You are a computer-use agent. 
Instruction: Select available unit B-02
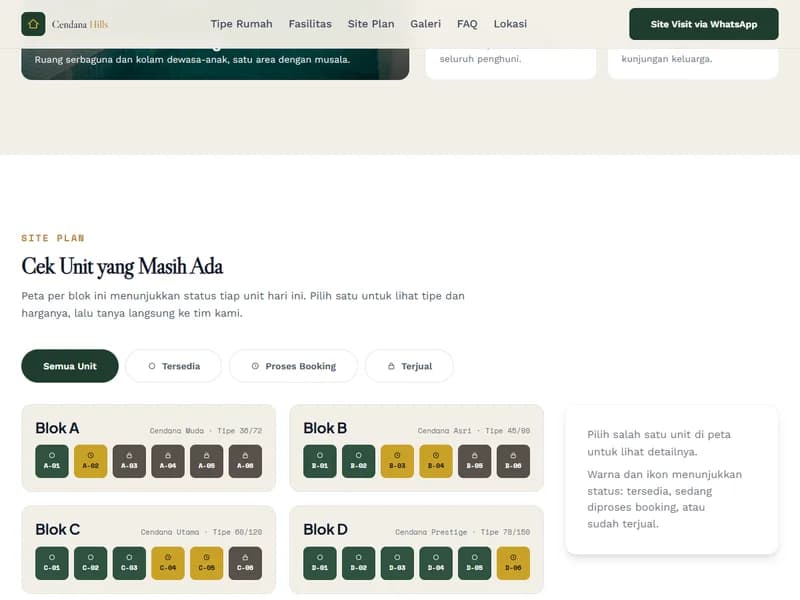click(359, 461)
